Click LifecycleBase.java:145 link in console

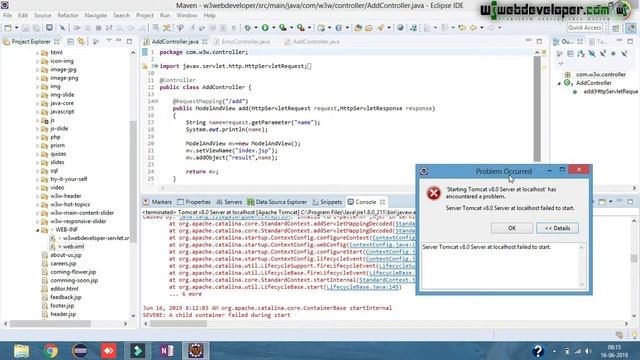tap(362, 287)
